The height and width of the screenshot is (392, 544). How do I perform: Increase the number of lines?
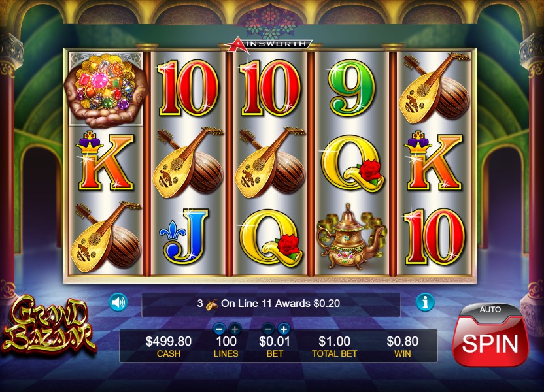(x=235, y=328)
